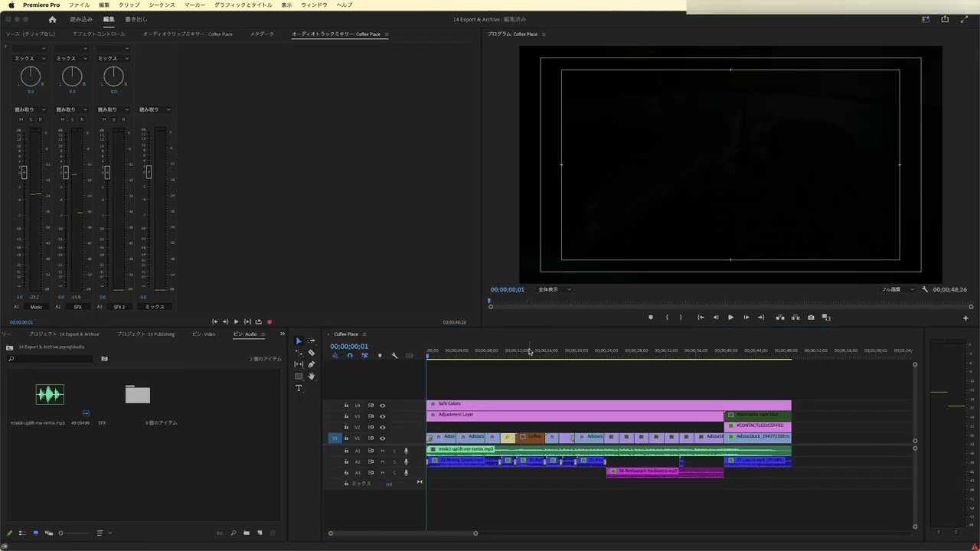Open the シーケンス menu in the menu bar
Image resolution: width=980 pixels, height=551 pixels.
coord(162,5)
